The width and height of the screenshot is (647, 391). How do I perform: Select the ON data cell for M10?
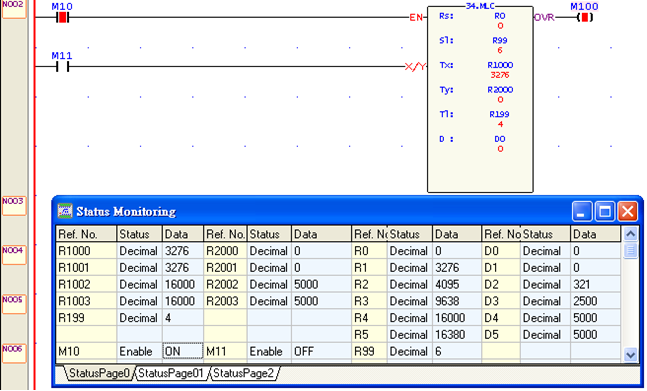click(x=183, y=351)
